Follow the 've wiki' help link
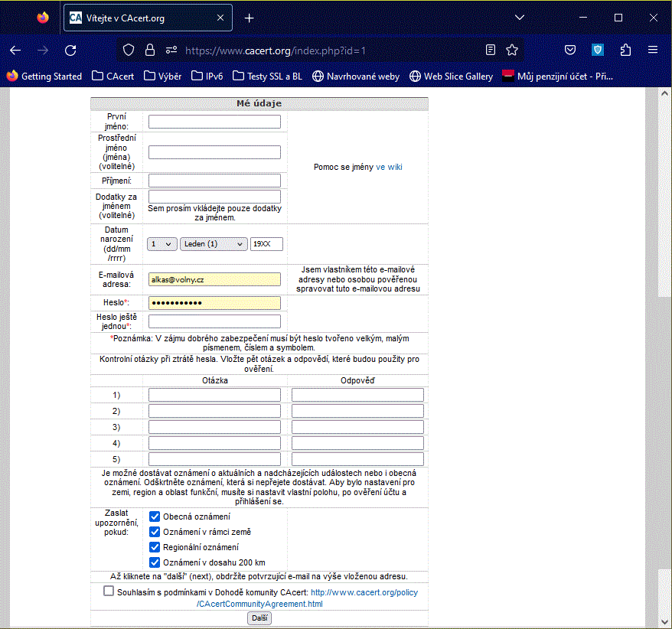Image resolution: width=672 pixels, height=629 pixels. click(x=389, y=167)
